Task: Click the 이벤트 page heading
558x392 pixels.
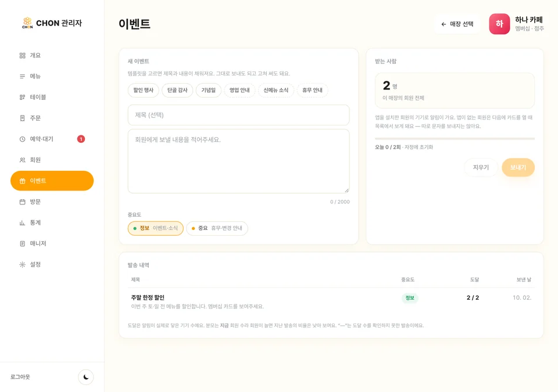Action: tap(134, 24)
